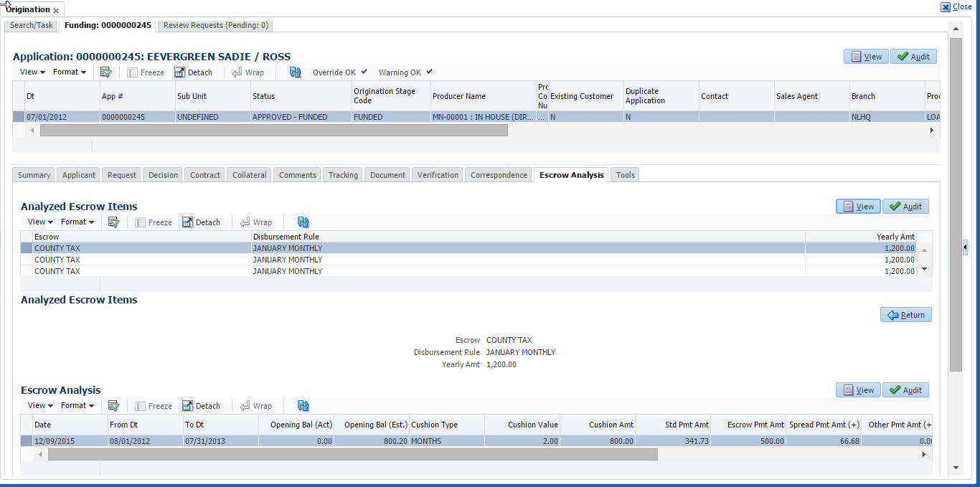The image size is (980, 487).
Task: Open Format menu in Analyzed Escrow Items toolbar
Action: pyautogui.click(x=77, y=222)
